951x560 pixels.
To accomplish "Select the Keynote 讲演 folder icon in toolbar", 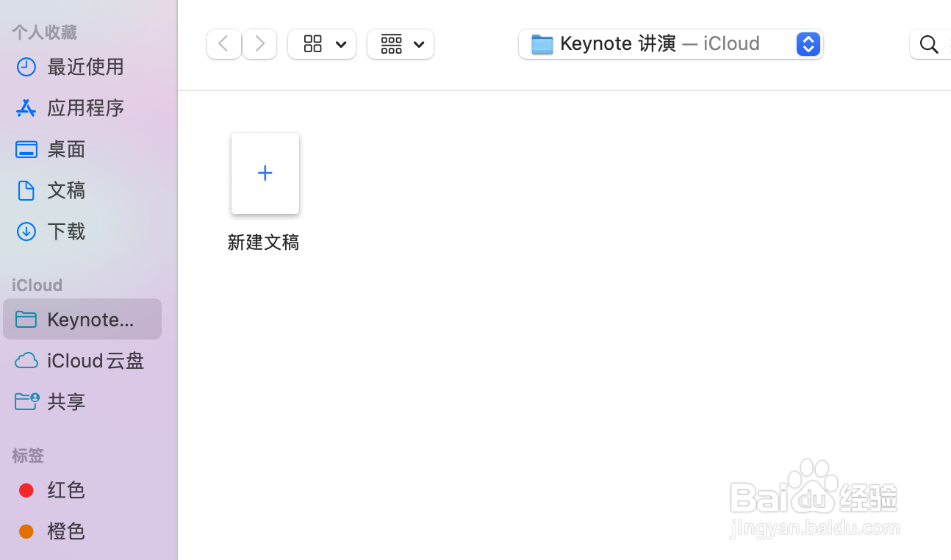I will pyautogui.click(x=542, y=43).
